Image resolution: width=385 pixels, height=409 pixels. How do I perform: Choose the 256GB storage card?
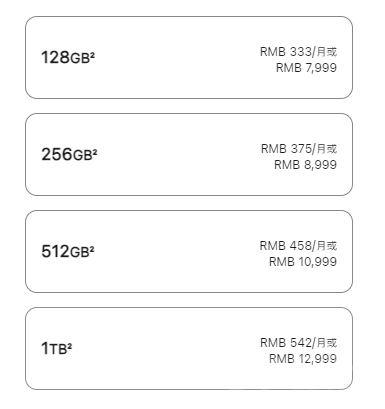coord(189,154)
